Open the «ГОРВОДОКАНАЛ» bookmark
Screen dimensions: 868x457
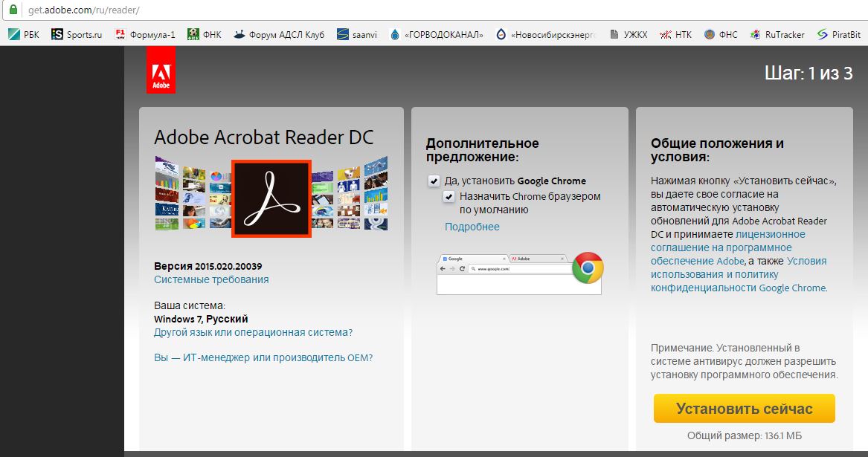pyautogui.click(x=436, y=34)
